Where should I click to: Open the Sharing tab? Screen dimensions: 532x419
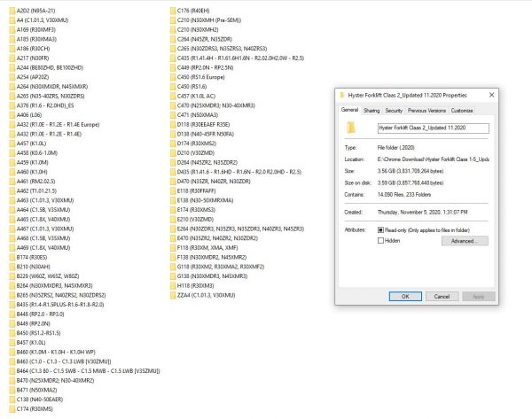pos(372,111)
